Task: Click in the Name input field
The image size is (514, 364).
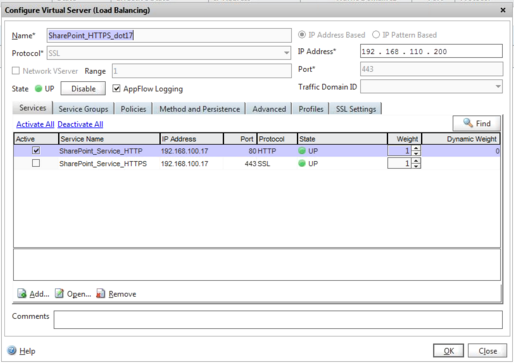Action: 169,35
